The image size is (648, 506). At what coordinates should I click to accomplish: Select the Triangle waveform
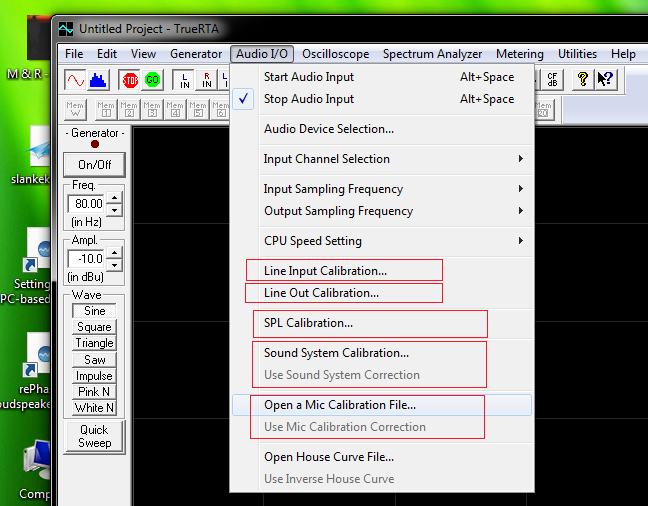[95, 343]
